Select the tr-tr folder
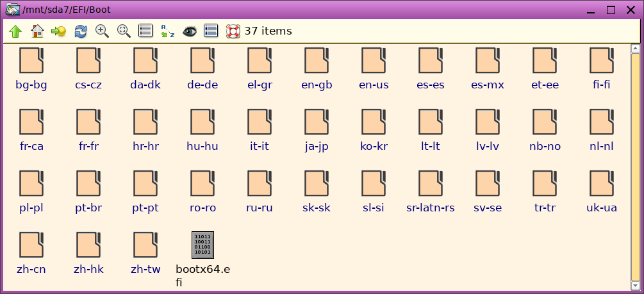This screenshot has width=644, height=294. point(545,192)
